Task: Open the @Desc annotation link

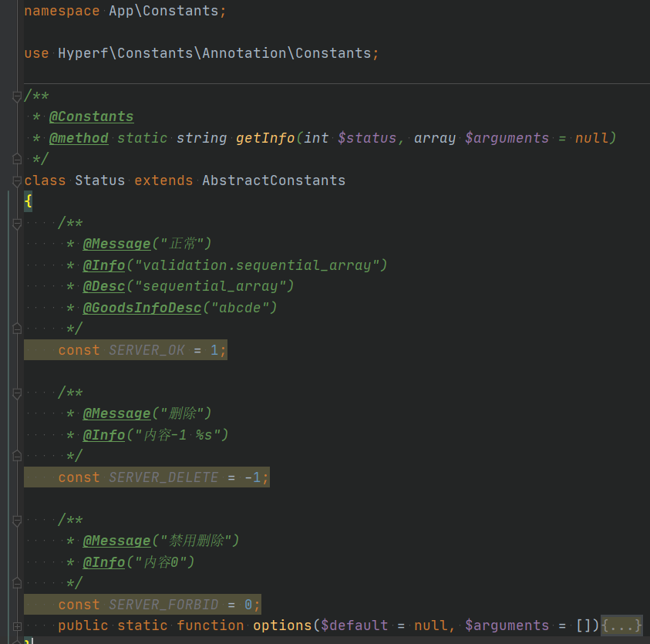Action: pyautogui.click(x=103, y=286)
